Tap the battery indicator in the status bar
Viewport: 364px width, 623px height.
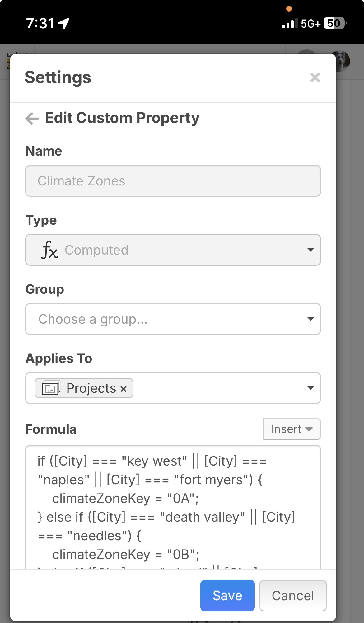(334, 23)
